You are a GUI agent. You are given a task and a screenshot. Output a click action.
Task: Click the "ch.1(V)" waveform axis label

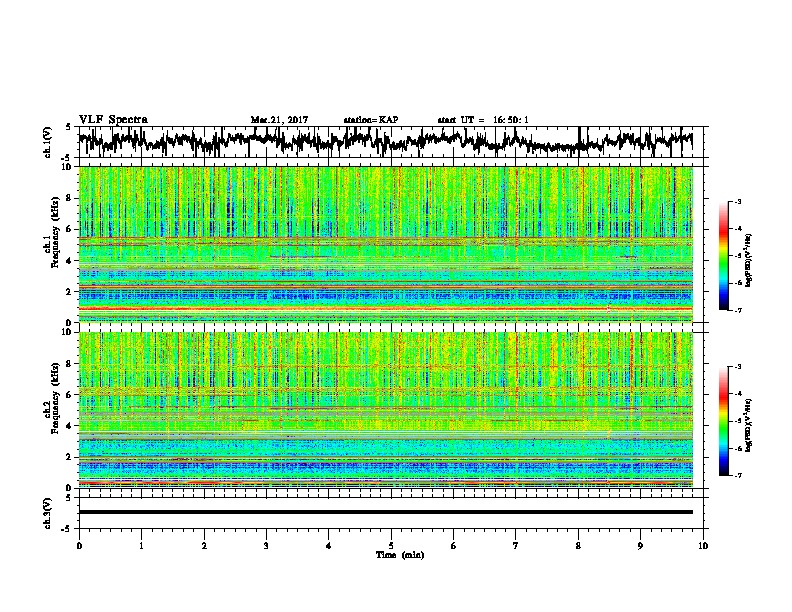[48, 142]
